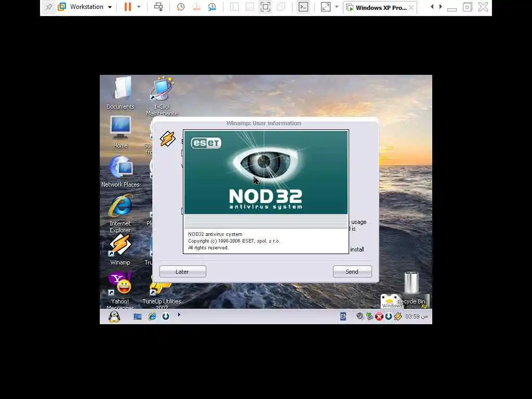Expand the Workstation menu dropdown arrow
Image resolution: width=532 pixels, height=399 pixels.
click(x=110, y=7)
